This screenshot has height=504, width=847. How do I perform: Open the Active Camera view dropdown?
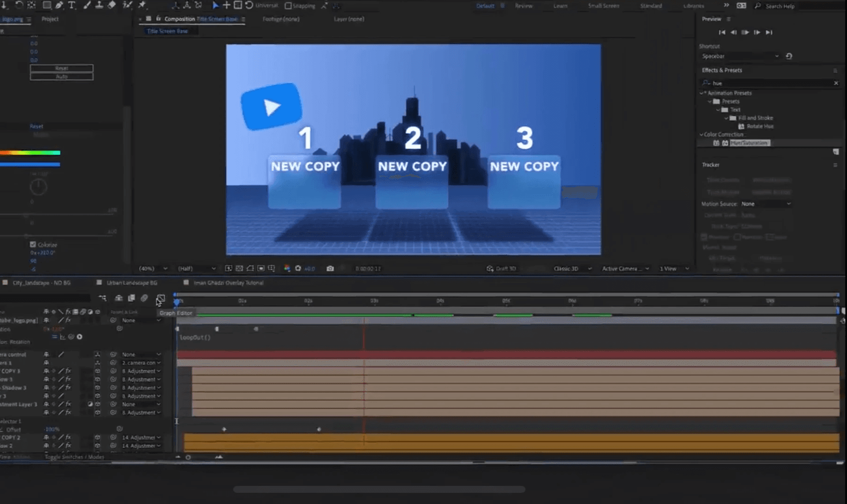tap(625, 268)
